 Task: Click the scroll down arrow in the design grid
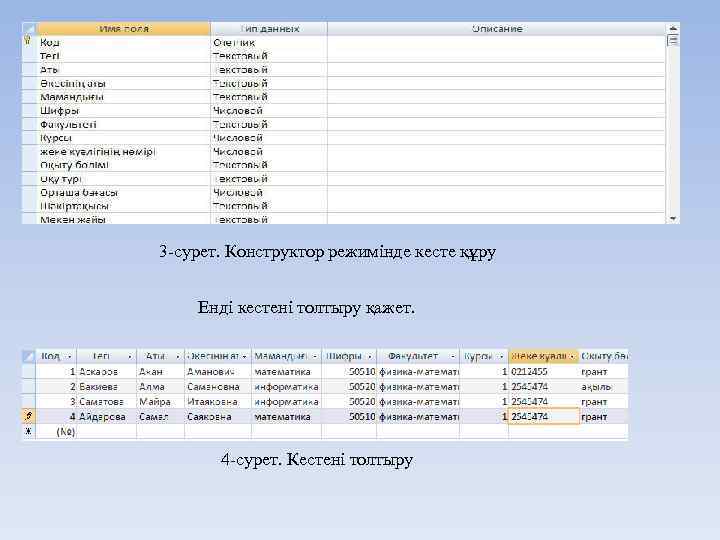[x=673, y=219]
